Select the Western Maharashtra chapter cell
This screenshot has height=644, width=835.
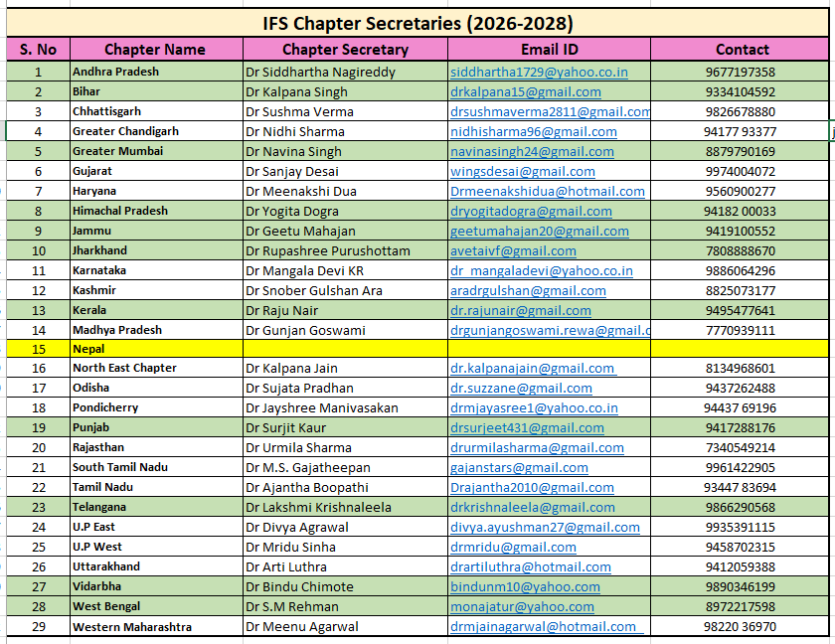(155, 626)
